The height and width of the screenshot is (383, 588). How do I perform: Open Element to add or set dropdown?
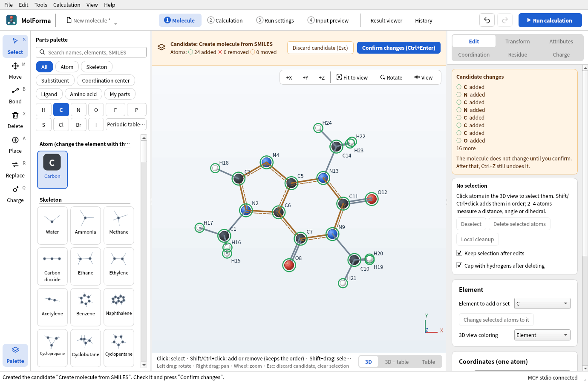(542, 303)
